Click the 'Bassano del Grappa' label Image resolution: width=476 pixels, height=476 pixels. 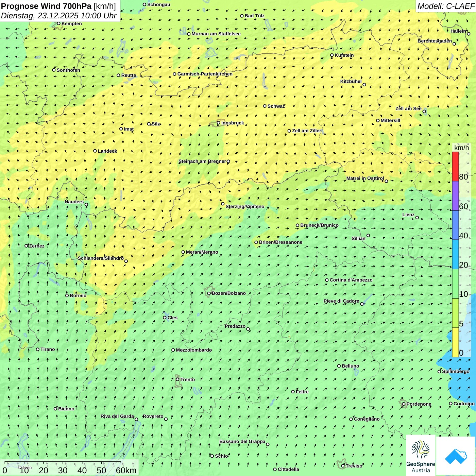coord(242,441)
